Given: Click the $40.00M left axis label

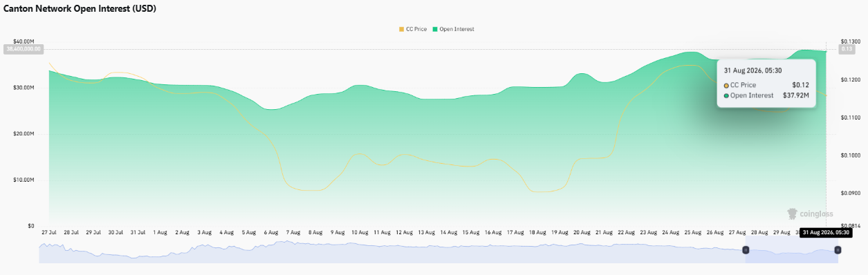Looking at the screenshot, I should pos(24,41).
